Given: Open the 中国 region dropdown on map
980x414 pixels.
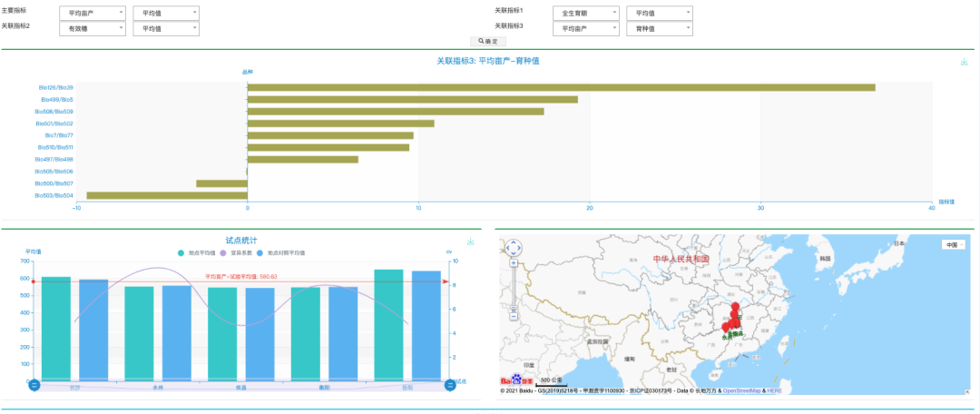Looking at the screenshot, I should click(953, 245).
